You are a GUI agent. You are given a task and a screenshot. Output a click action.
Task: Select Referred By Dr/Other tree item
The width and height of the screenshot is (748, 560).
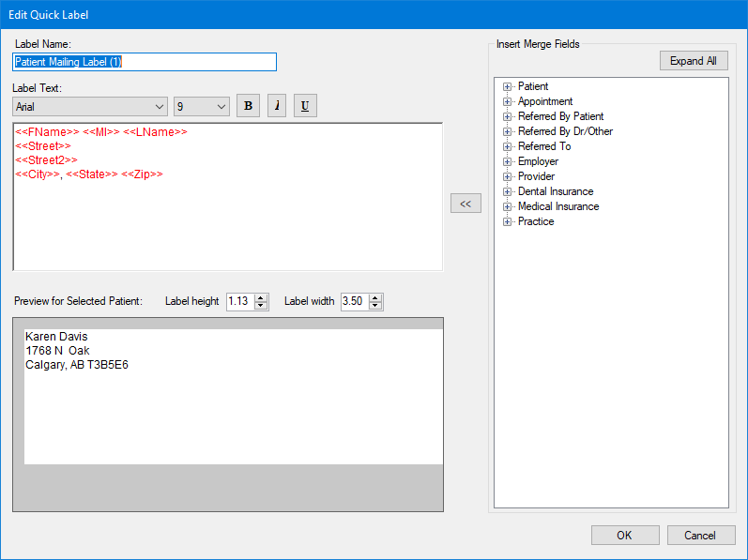[x=565, y=131]
